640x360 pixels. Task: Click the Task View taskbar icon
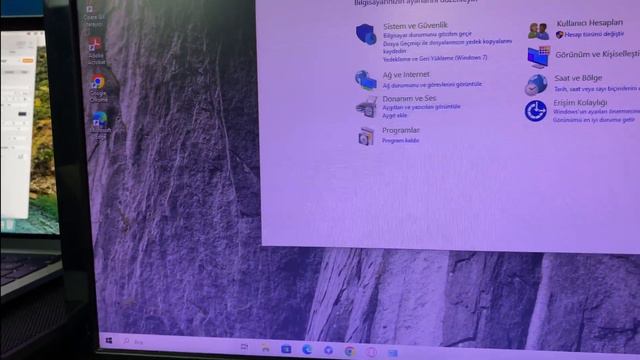(x=244, y=347)
